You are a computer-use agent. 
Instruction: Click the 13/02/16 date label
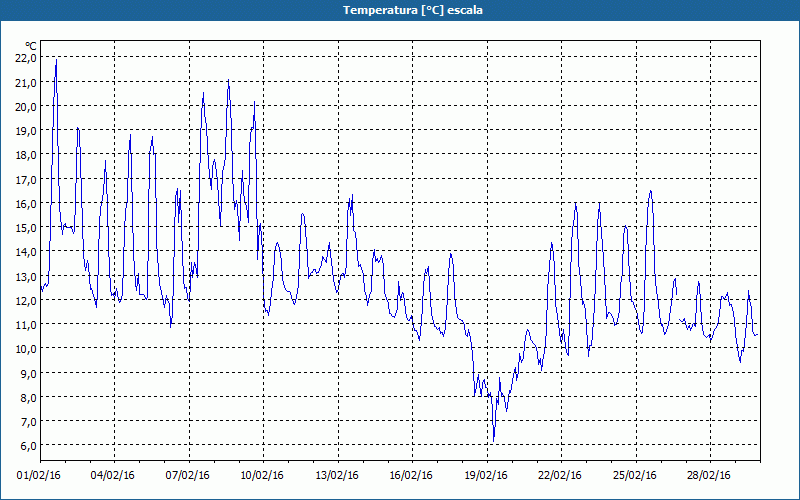tap(337, 476)
